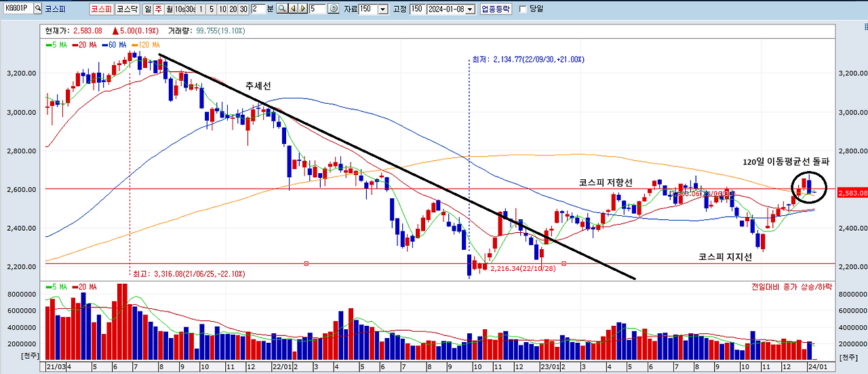Focus the KGG01P symbol code field

click(18, 9)
